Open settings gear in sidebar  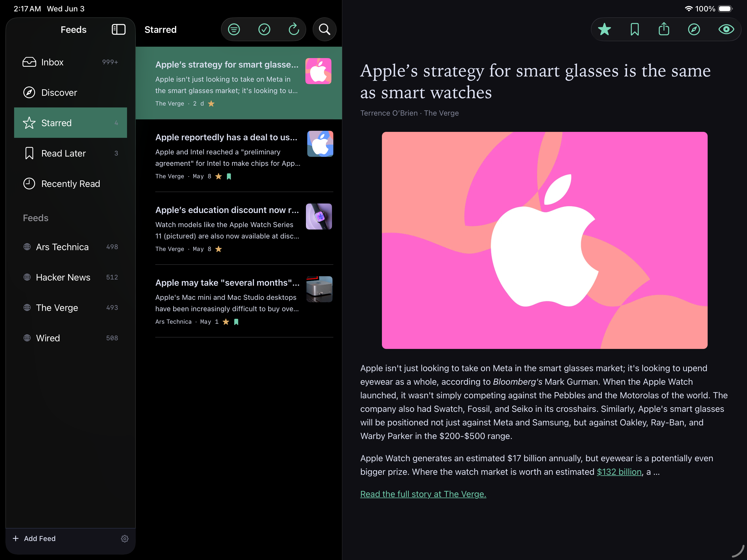[x=125, y=538]
